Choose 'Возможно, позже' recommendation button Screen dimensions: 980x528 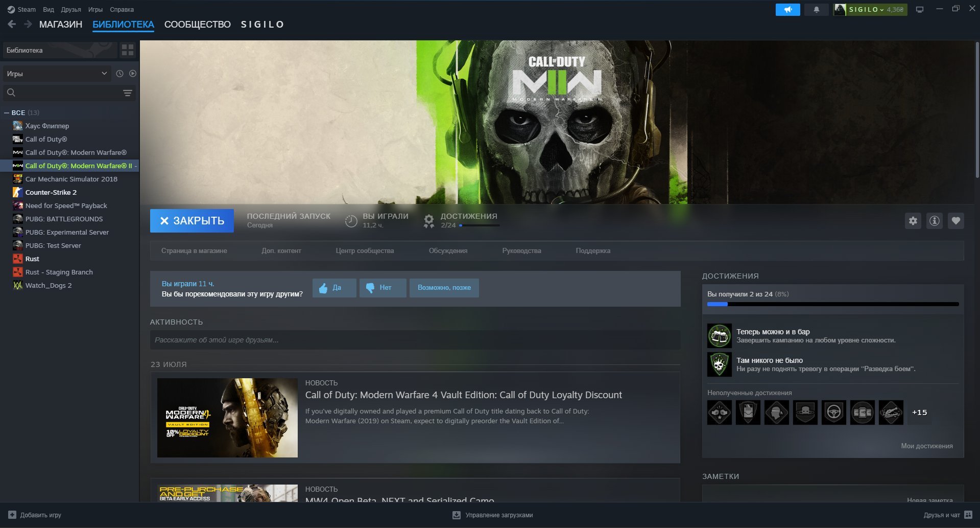tap(444, 288)
